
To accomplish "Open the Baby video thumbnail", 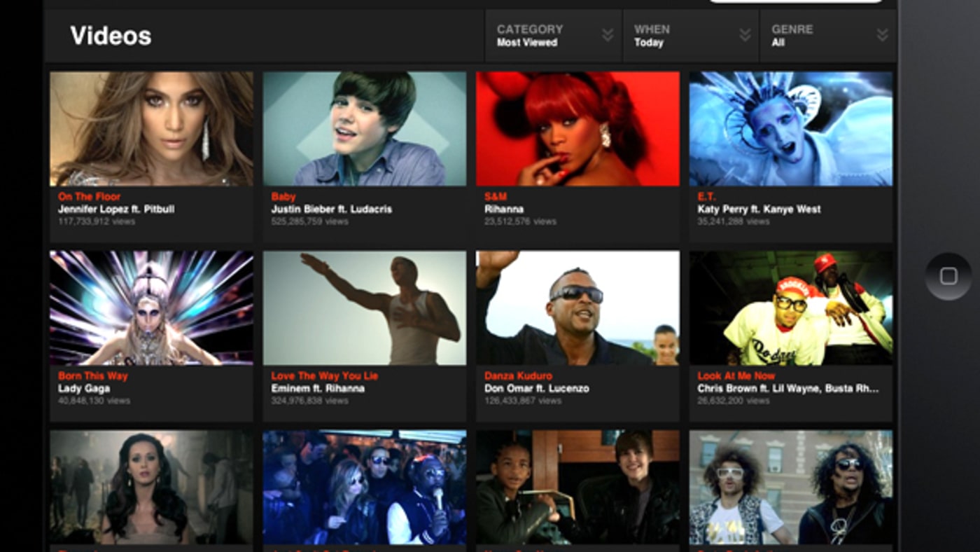I will 364,129.
